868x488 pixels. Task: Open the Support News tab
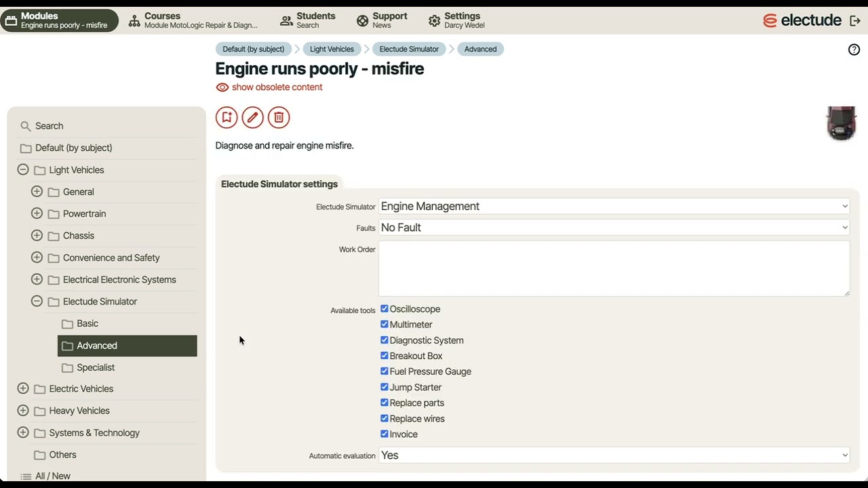click(382, 20)
